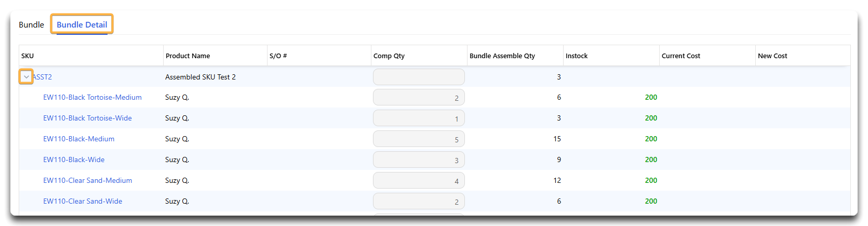
Task: Click Comp Qty field showing 1
Action: pos(419,118)
